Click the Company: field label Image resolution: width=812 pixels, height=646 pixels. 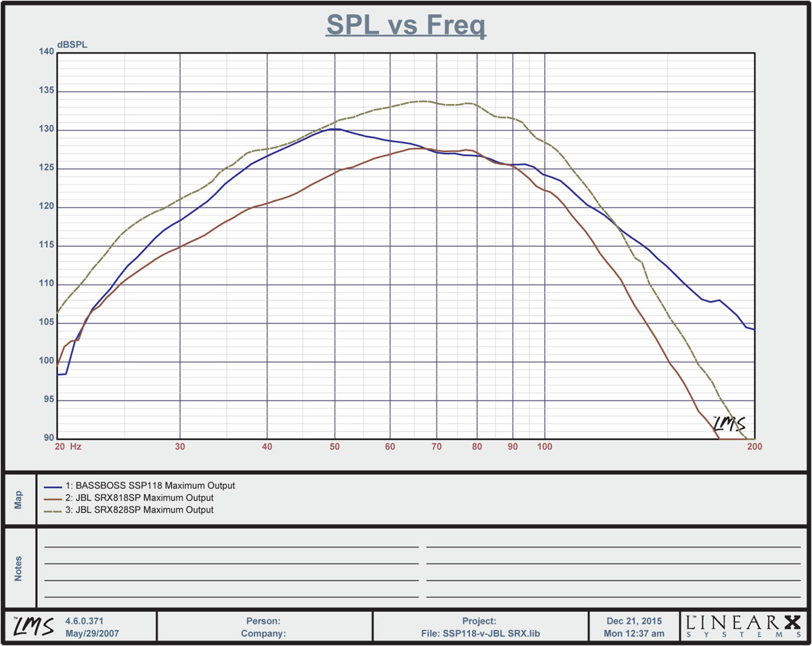263,634
